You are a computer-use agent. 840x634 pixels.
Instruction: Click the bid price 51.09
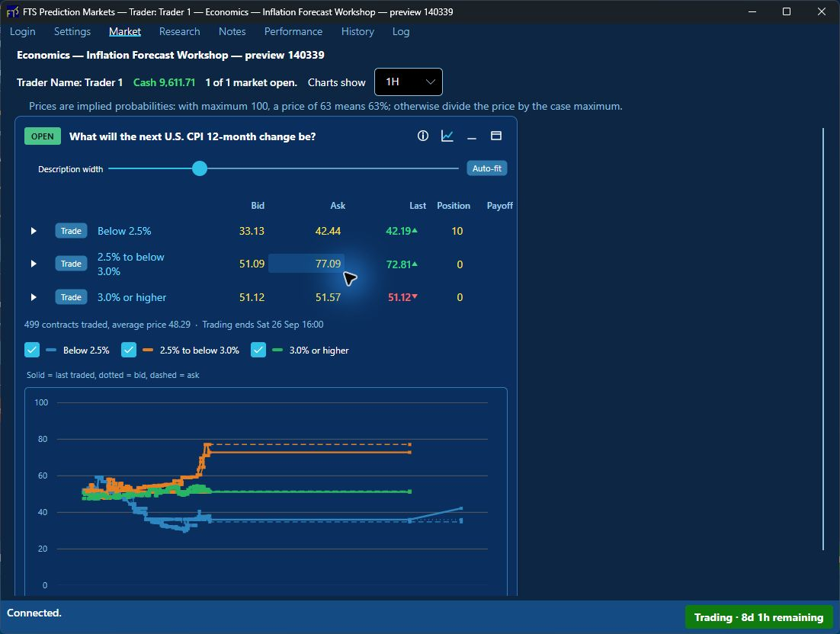click(252, 264)
